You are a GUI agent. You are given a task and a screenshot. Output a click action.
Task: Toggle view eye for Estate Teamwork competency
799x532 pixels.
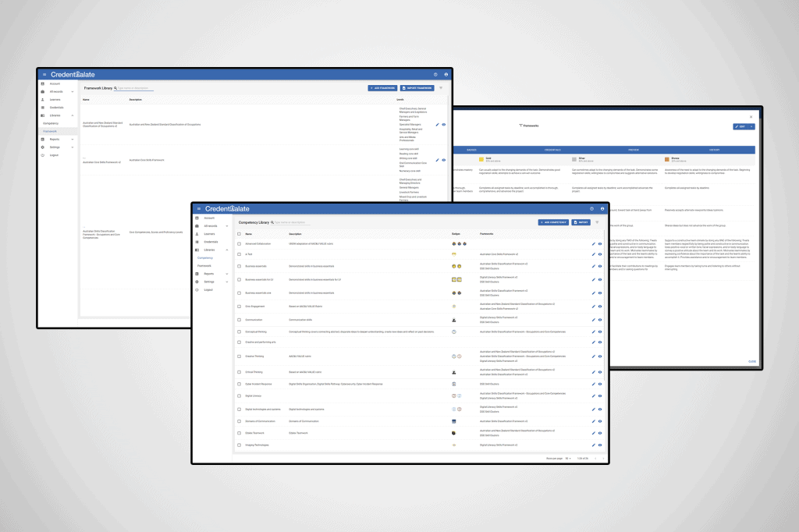tap(600, 433)
